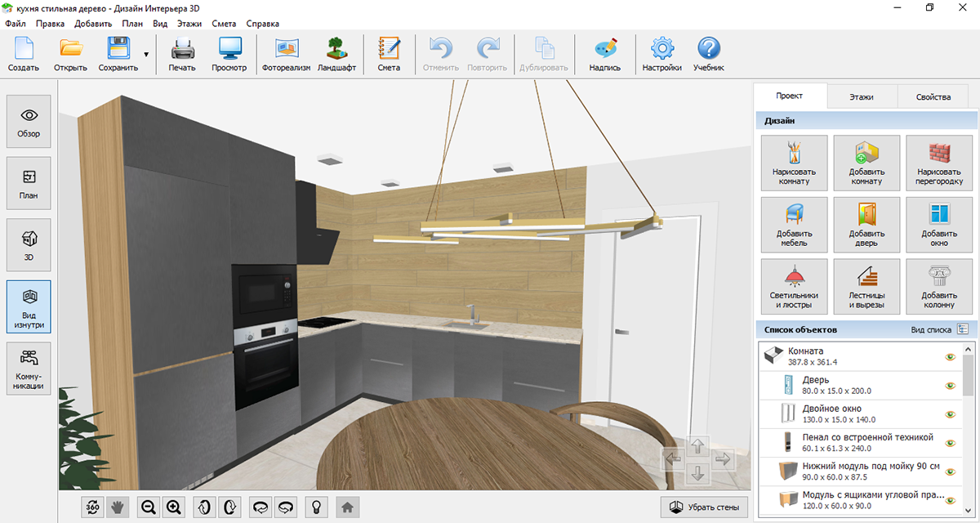Toggle visibility of Двойное окно
The image size is (980, 523).
[x=950, y=414]
